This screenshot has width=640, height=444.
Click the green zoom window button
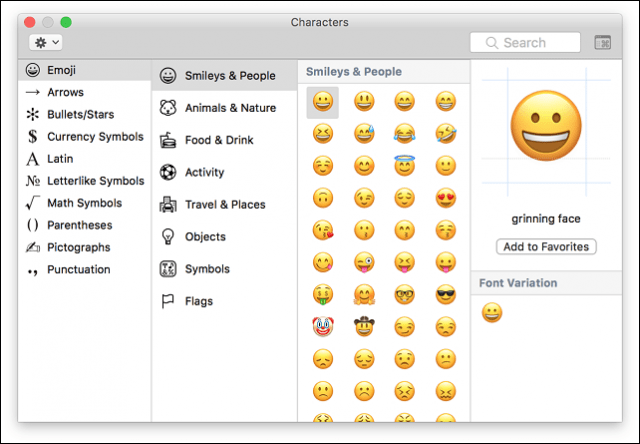click(x=66, y=22)
